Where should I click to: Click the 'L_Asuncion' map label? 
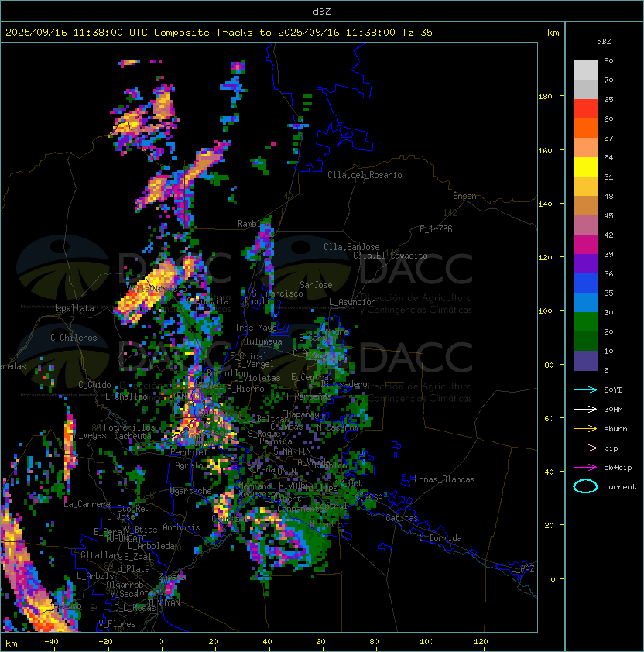(x=352, y=302)
